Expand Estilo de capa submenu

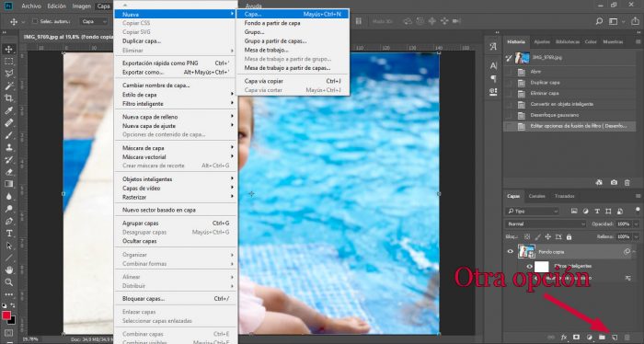176,95
